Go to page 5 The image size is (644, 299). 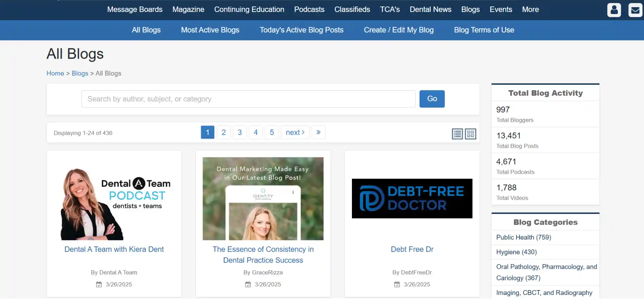tap(272, 132)
